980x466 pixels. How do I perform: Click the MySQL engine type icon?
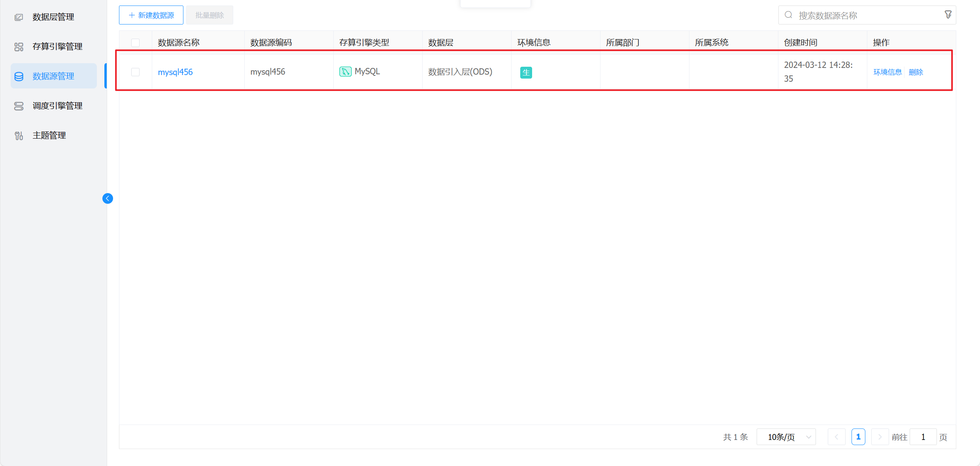345,71
